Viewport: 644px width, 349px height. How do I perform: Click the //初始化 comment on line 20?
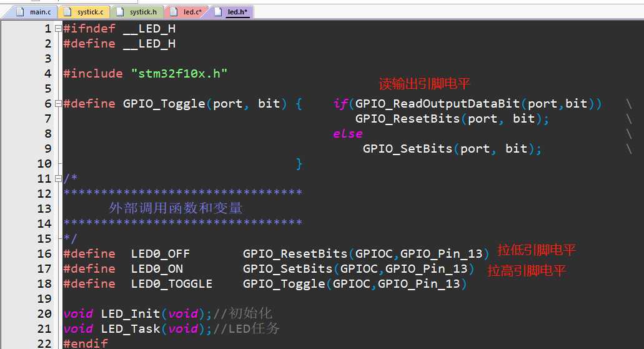point(243,313)
